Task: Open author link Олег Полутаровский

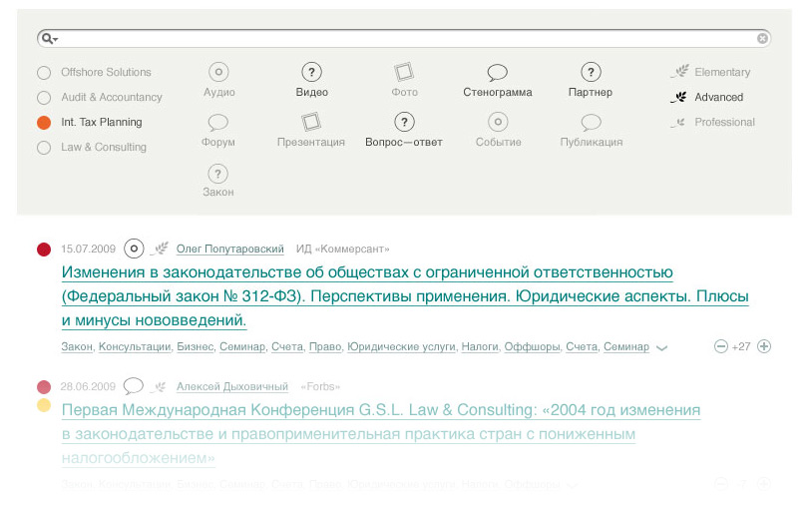Action: click(x=229, y=249)
